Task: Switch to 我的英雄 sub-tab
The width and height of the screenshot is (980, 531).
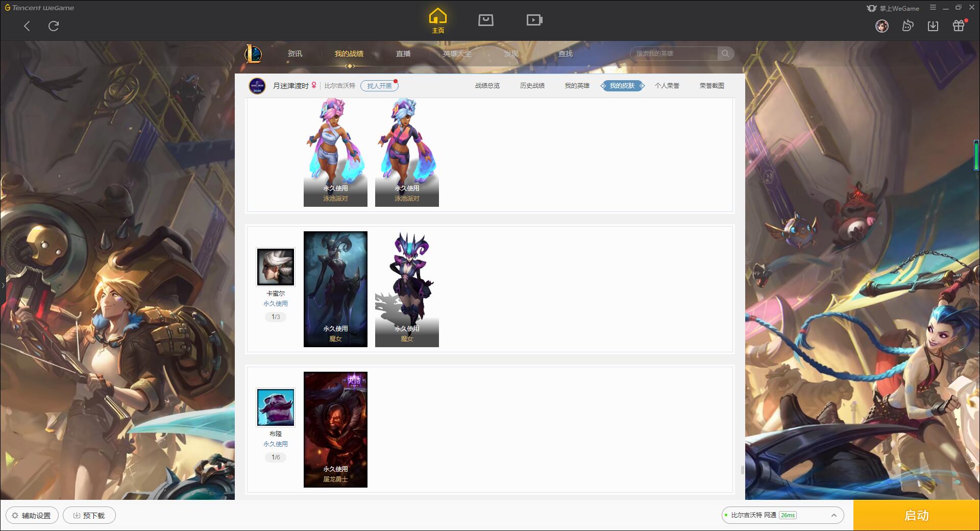Action: click(577, 86)
